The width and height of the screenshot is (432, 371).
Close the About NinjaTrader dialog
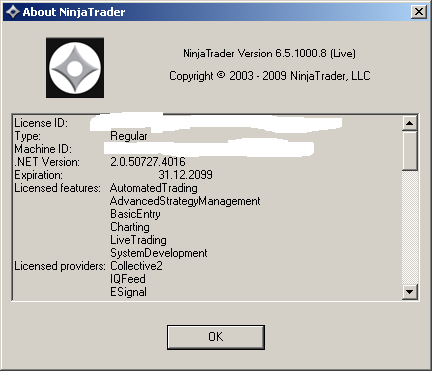pyautogui.click(x=418, y=12)
